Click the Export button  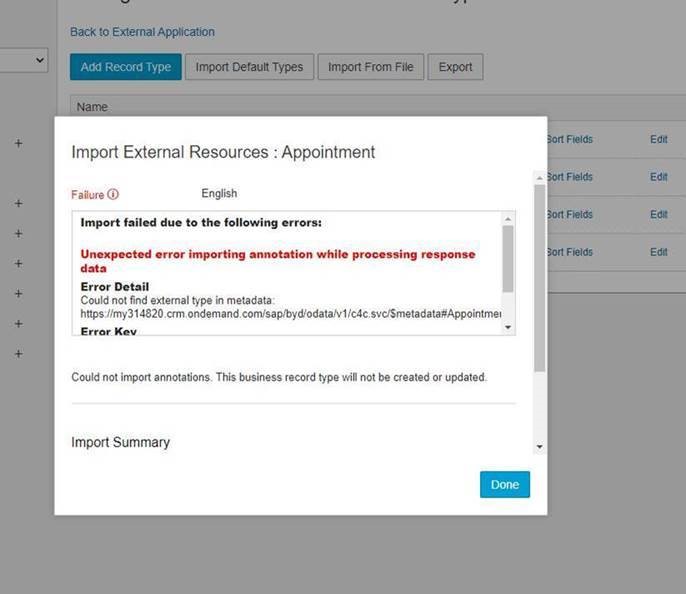pyautogui.click(x=455, y=67)
